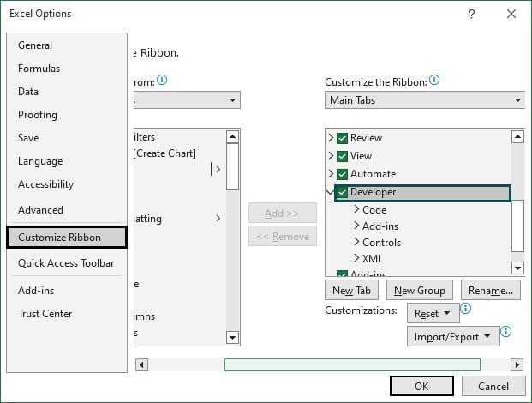This screenshot has height=403, width=532.
Task: Open the Choose commands from dropdown
Action: coord(187,100)
